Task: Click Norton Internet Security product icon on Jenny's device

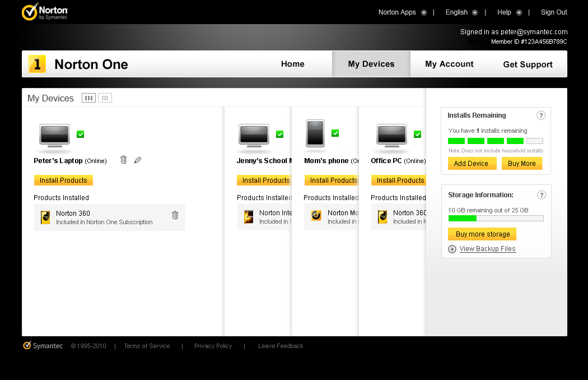Action: tap(249, 217)
